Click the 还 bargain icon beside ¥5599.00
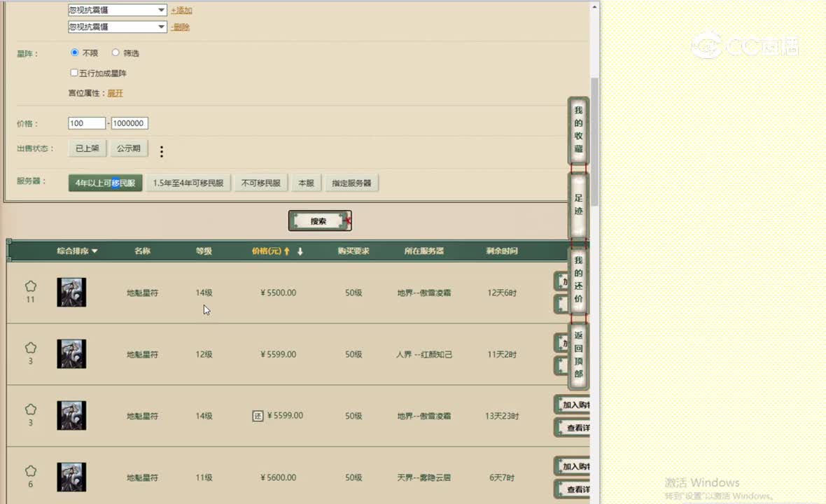 (258, 416)
